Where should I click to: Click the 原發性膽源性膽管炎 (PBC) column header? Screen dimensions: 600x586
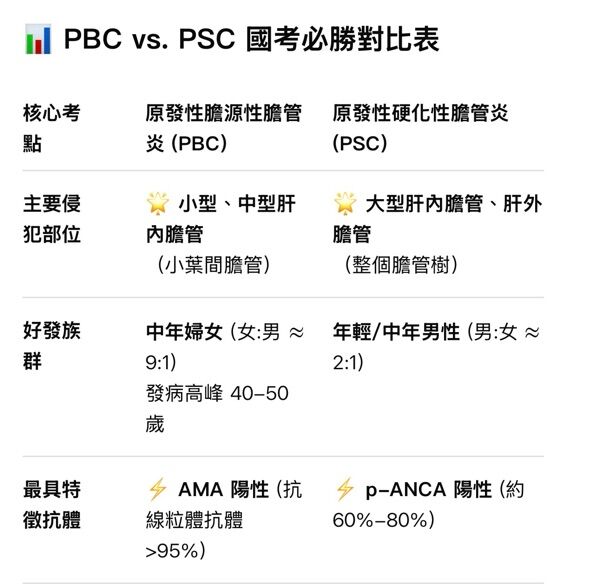point(223,128)
